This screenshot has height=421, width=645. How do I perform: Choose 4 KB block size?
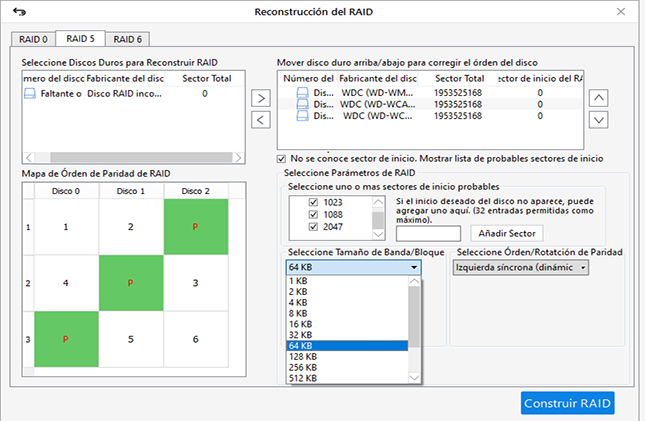[x=347, y=302]
